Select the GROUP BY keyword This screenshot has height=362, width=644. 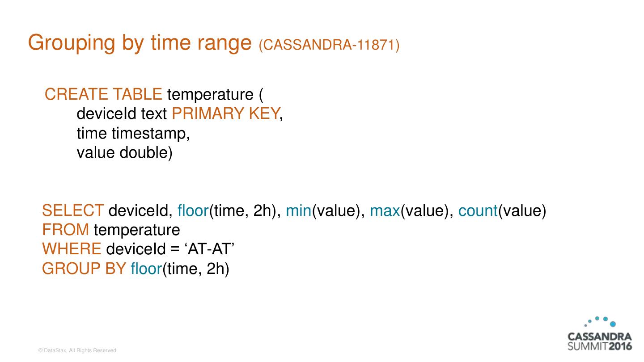(x=84, y=269)
